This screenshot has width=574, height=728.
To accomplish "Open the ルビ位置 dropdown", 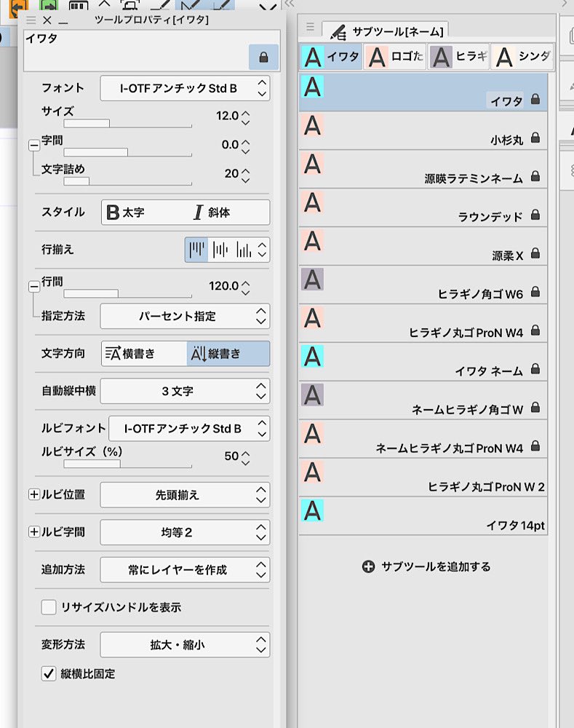I will click(x=185, y=495).
